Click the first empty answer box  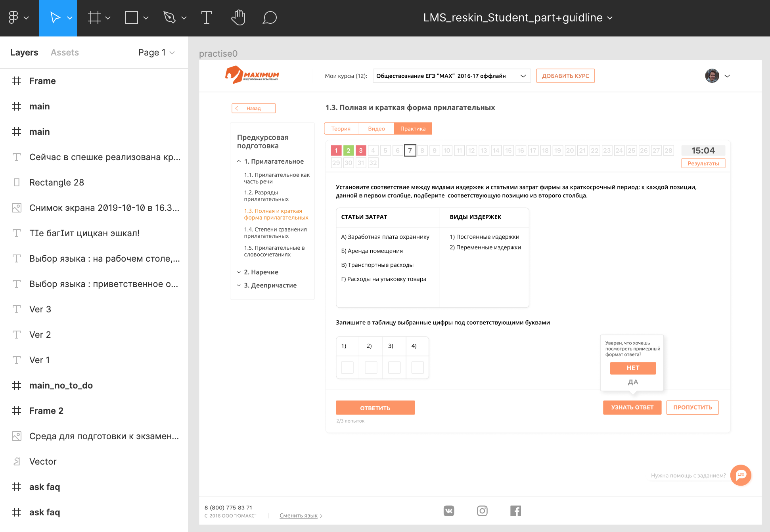(347, 367)
